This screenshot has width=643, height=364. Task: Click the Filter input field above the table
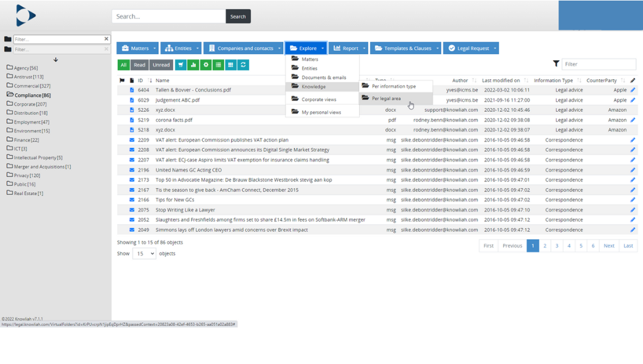[598, 64]
